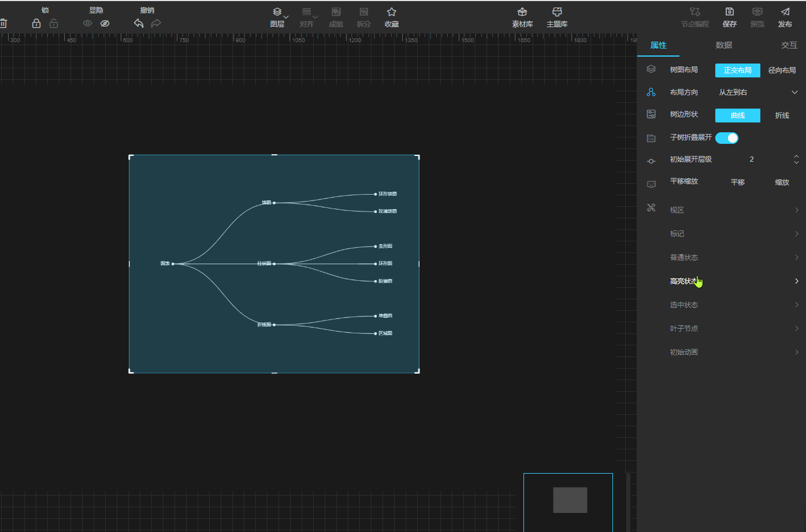Click the line-node icon beside 初始展开层级
Image resolution: width=806 pixels, height=532 pixels.
651,161
